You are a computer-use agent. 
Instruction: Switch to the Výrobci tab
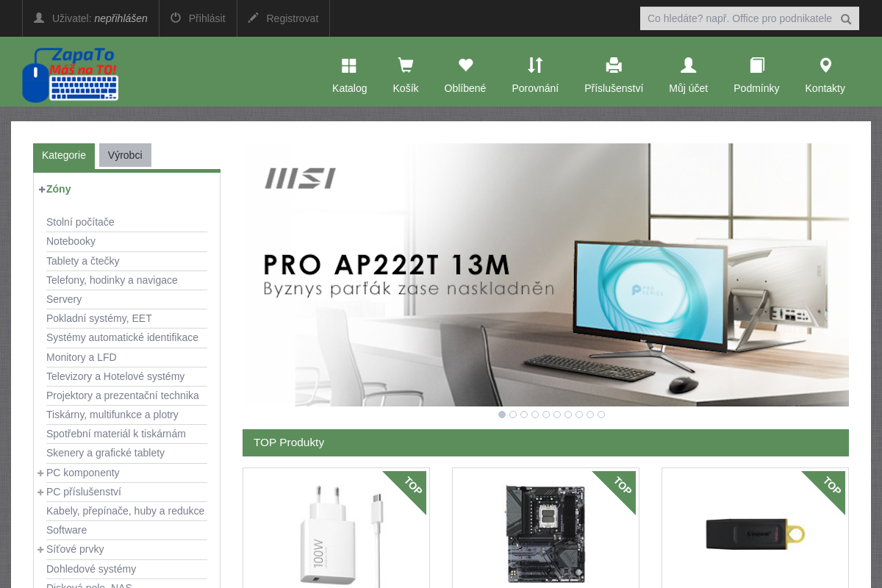pos(125,155)
